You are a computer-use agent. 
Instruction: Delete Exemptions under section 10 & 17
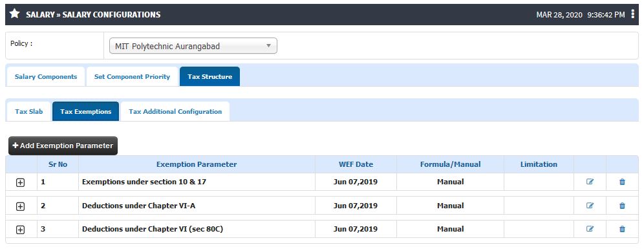622,182
